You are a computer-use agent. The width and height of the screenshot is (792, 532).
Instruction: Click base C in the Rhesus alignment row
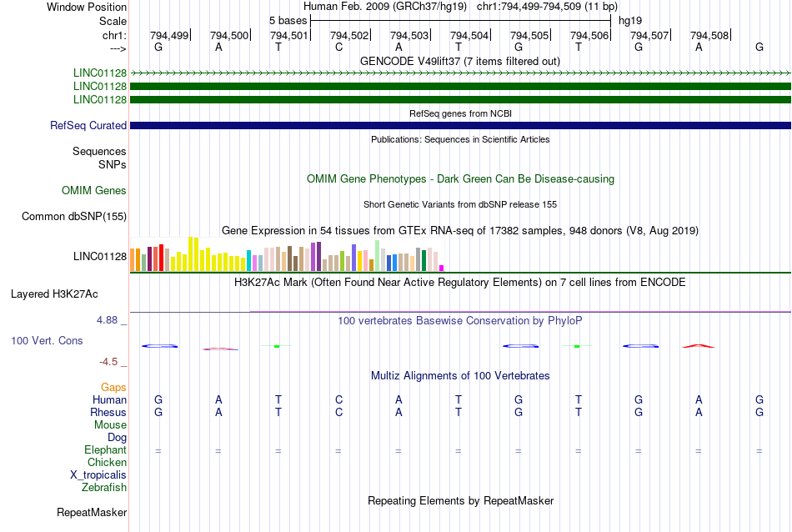click(x=339, y=412)
